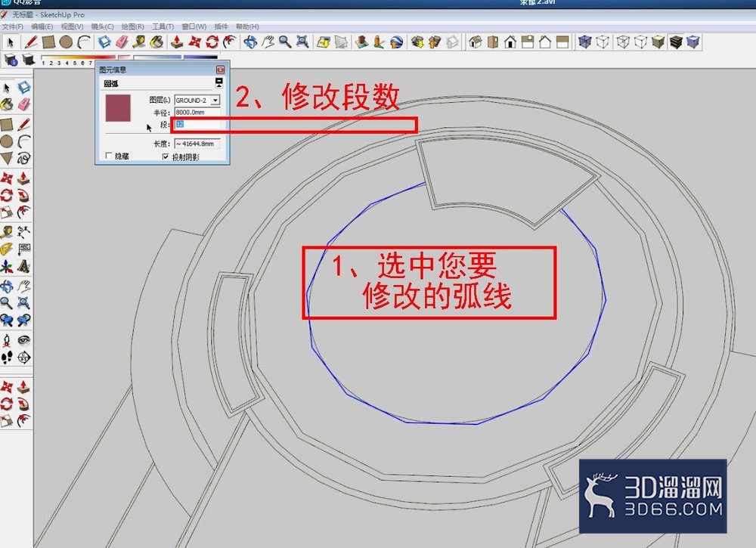This screenshot has height=548, width=756.
Task: Click Zoom magnifier in the top toolbar
Action: click(x=285, y=42)
